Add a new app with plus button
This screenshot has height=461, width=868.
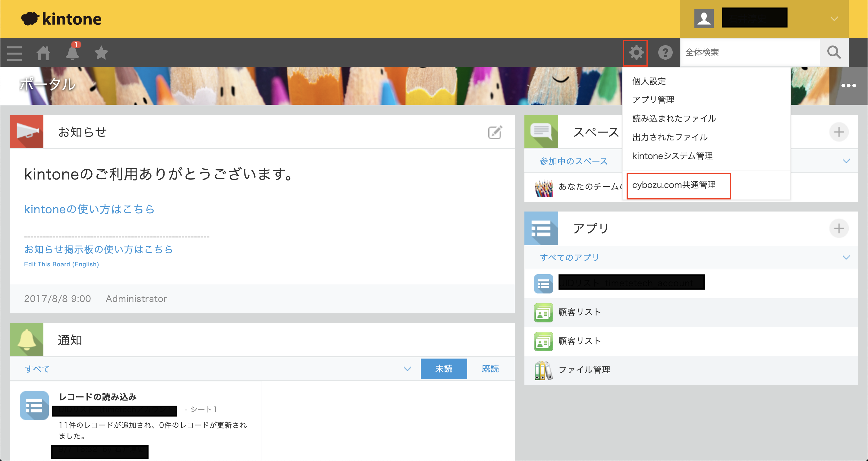click(x=839, y=228)
